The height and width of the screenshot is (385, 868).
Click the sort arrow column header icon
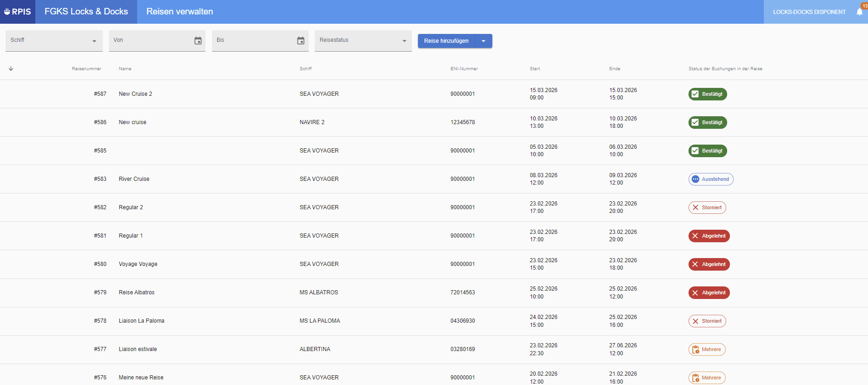point(11,68)
